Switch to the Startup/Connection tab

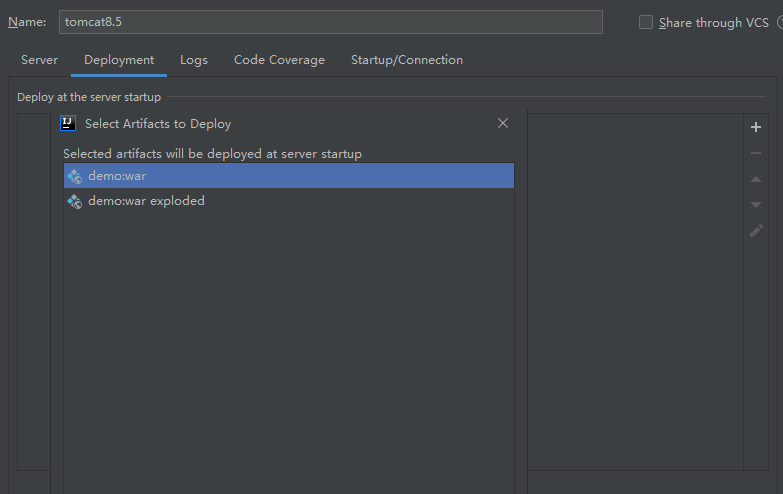click(x=406, y=60)
